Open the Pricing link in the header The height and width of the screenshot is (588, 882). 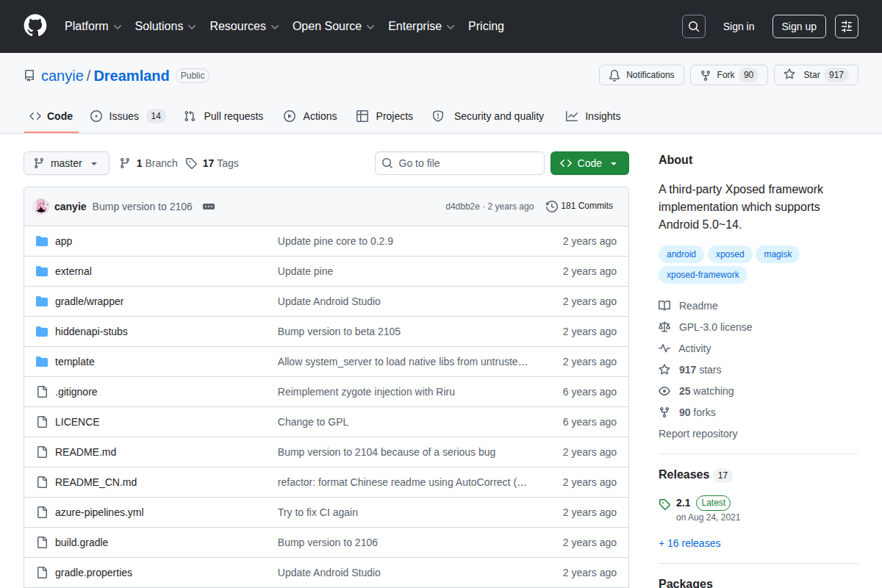486,26
